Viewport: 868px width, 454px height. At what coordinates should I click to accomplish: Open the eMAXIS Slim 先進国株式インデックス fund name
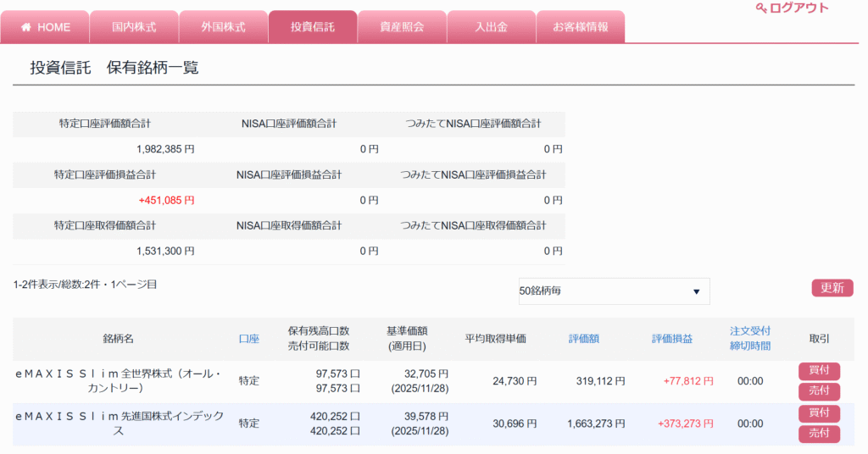tap(118, 423)
